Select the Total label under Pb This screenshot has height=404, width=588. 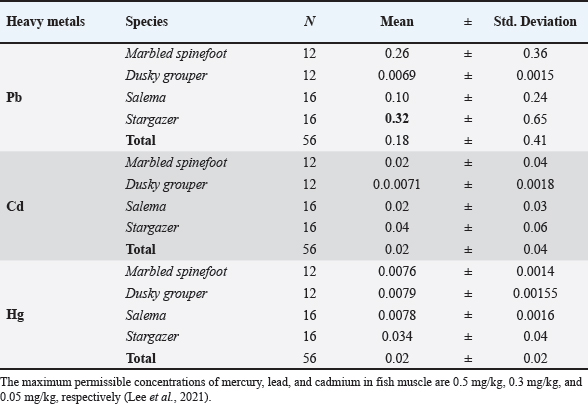pyautogui.click(x=141, y=140)
